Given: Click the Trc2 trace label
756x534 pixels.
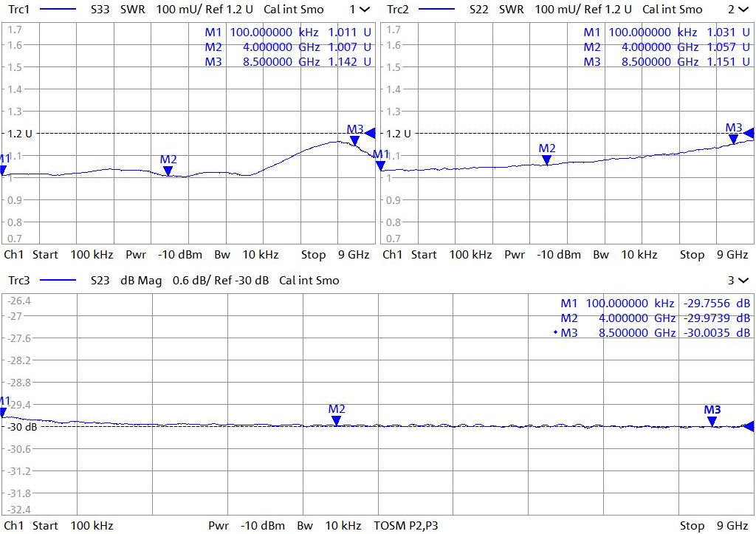Looking at the screenshot, I should click(397, 10).
